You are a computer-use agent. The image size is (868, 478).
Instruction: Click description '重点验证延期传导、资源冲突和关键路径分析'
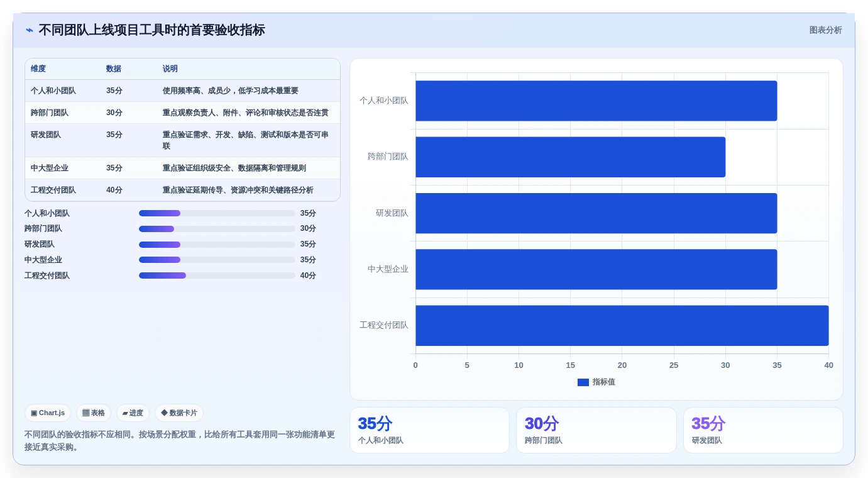click(x=238, y=190)
